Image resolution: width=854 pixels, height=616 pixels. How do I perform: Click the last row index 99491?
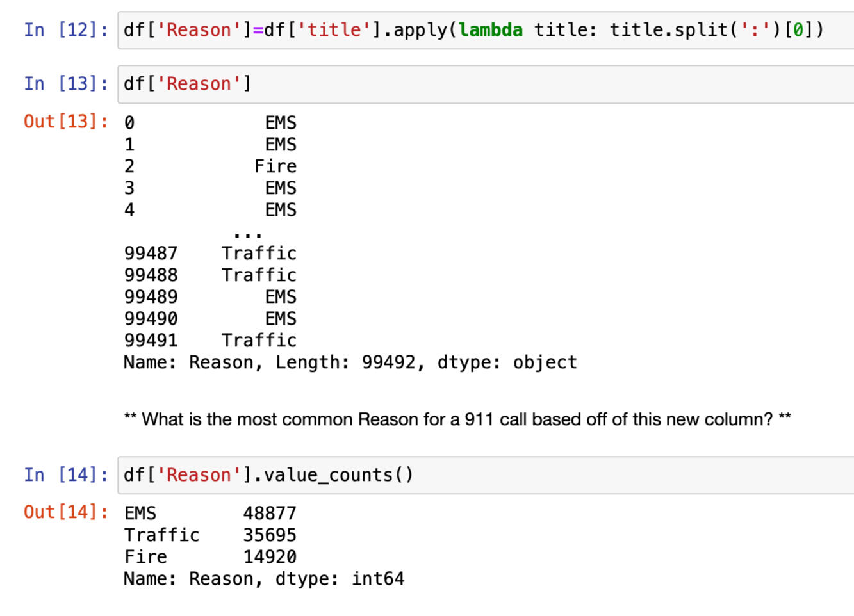pos(151,341)
